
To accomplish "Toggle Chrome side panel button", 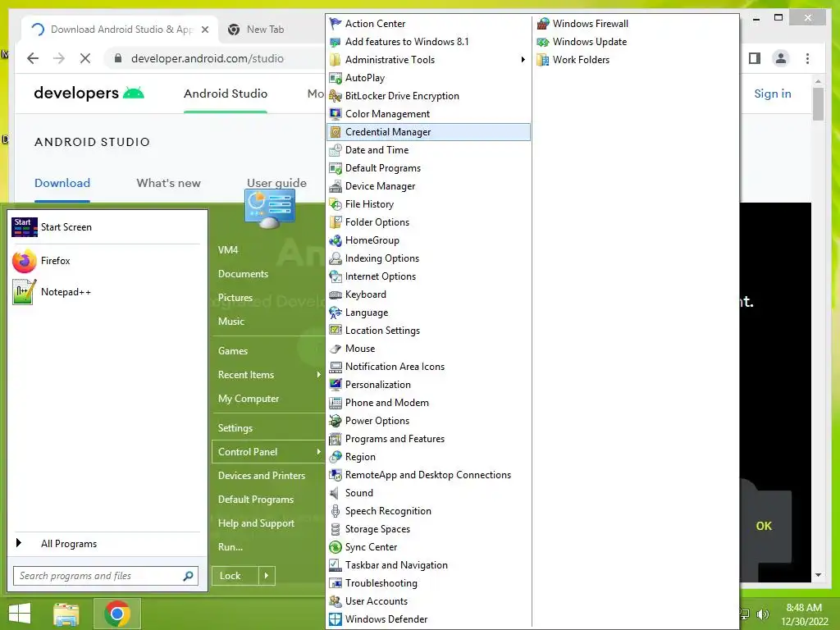I will pyautogui.click(x=755, y=58).
